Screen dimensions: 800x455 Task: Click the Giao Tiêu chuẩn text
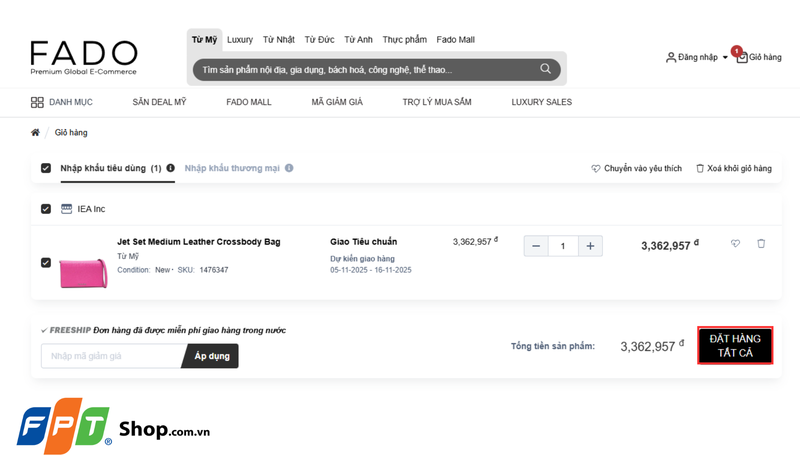tap(363, 242)
